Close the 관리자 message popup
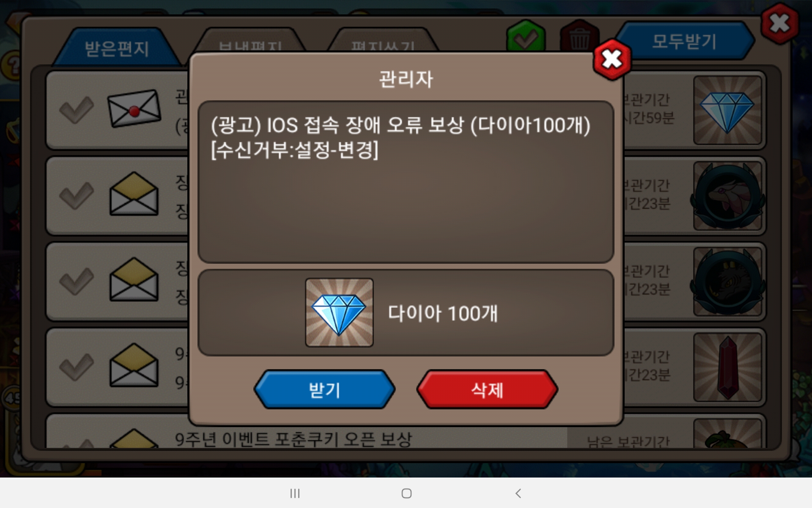The height and width of the screenshot is (508, 812). pos(612,59)
